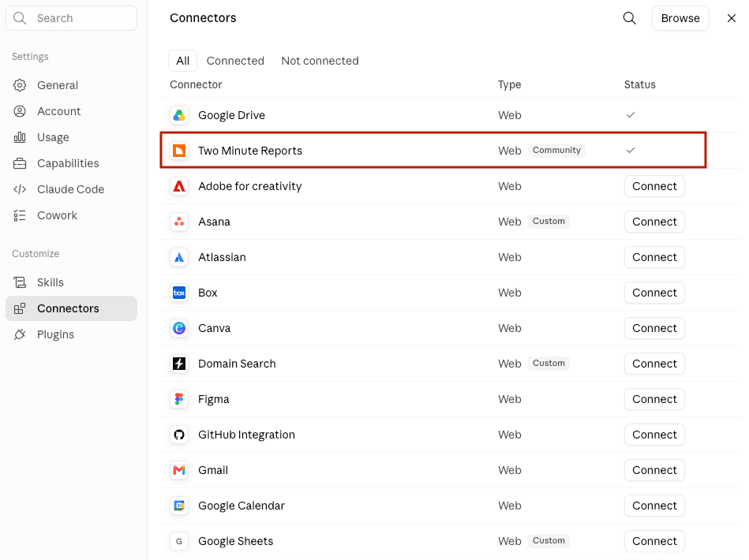Switch to the Connected tab
The height and width of the screenshot is (560, 749).
click(x=235, y=61)
